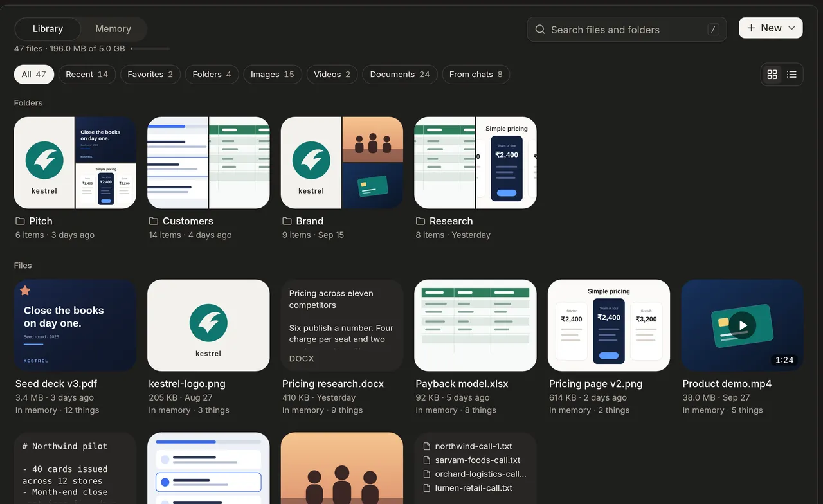Click the orchard-logistics-call file icon
This screenshot has width=823, height=504.
(x=426, y=474)
